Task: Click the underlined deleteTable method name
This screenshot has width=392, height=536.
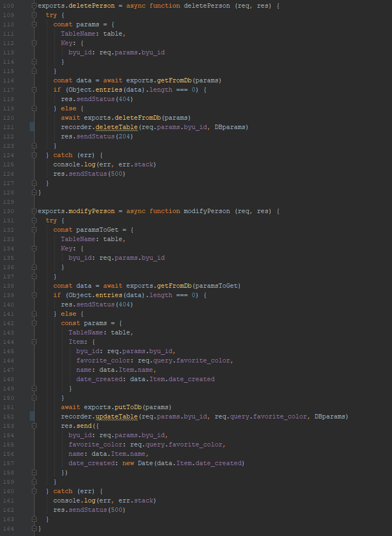Action: point(116,127)
